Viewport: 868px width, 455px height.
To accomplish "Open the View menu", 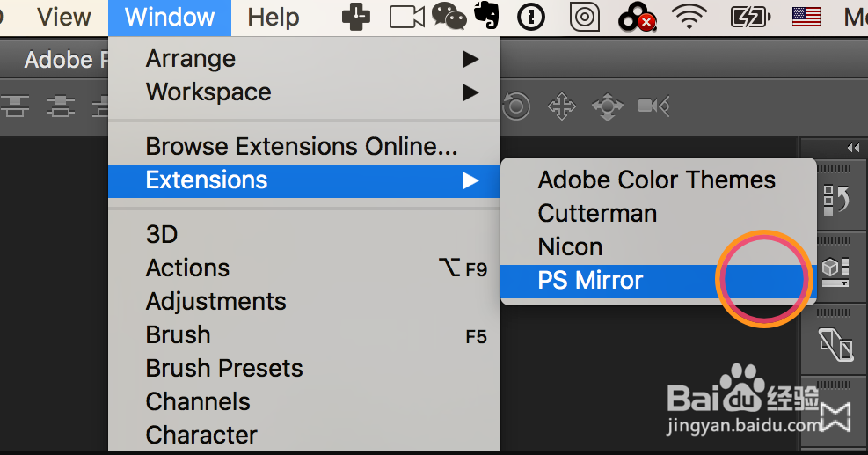I will [63, 18].
